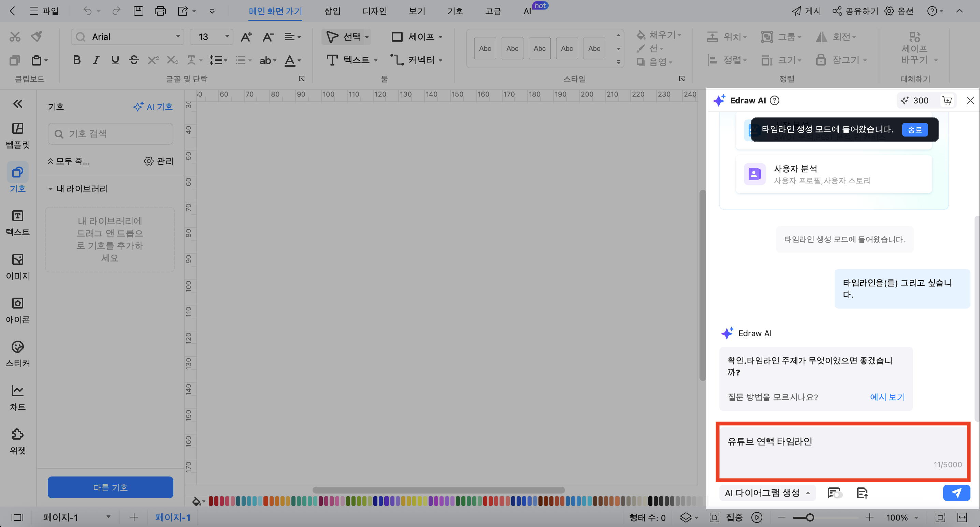Click the Print icon
980x527 pixels.
click(x=160, y=11)
